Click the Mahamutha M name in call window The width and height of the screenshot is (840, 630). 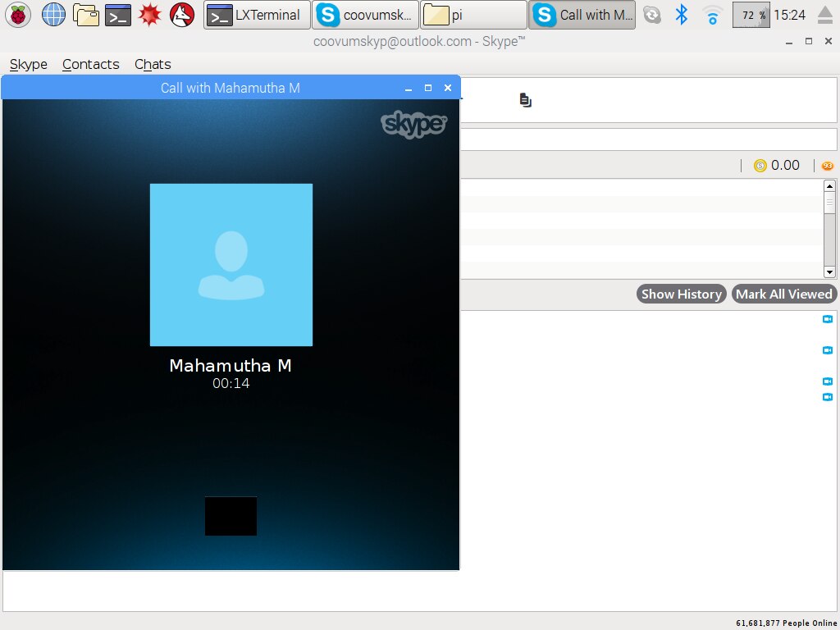pyautogui.click(x=231, y=365)
